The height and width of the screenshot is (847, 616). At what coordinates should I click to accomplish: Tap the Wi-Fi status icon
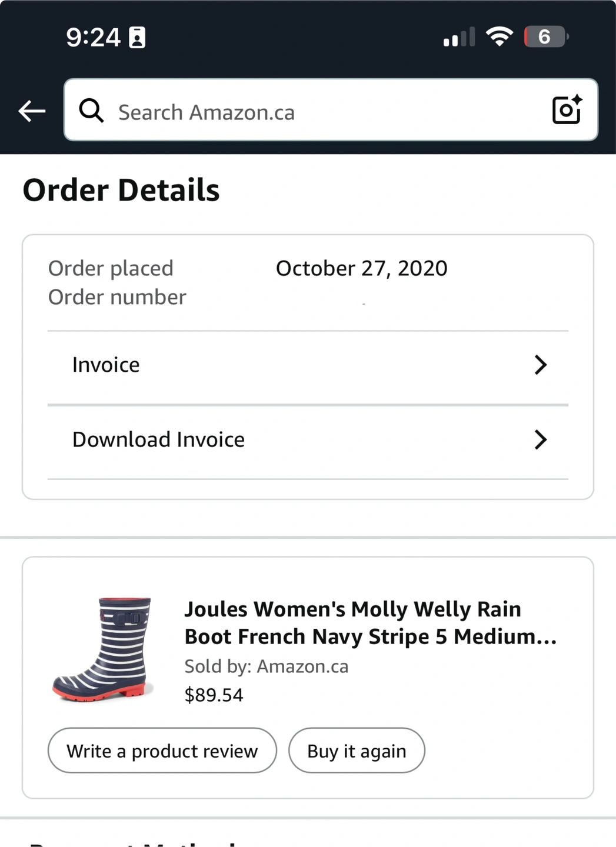[499, 36]
